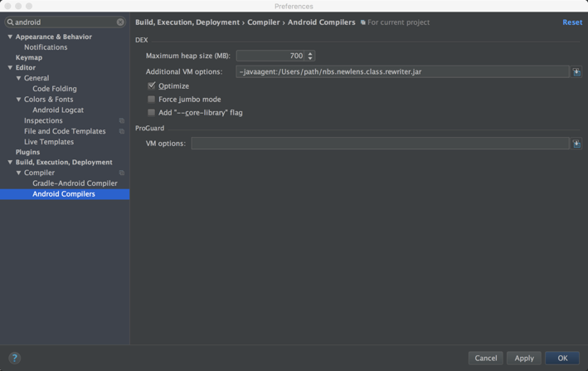Image resolution: width=588 pixels, height=371 pixels.
Task: Click the icon beside File and Code Templates
Action: coord(122,131)
